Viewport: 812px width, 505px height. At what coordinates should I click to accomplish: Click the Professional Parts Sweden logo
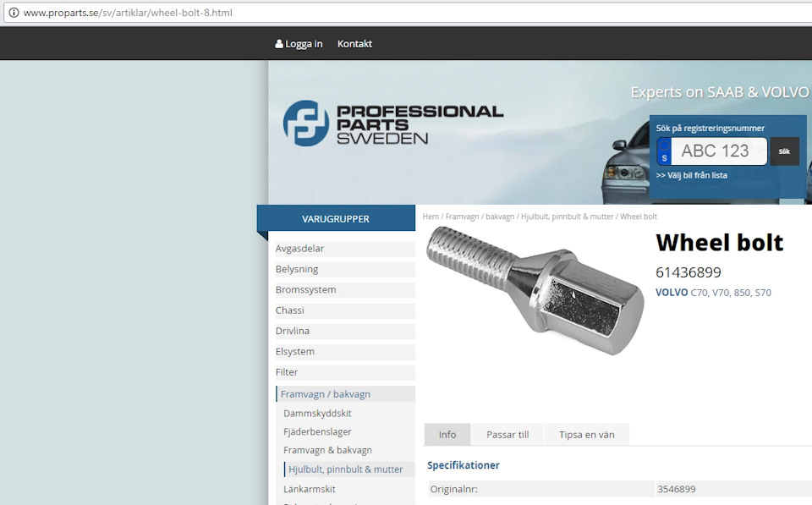[393, 124]
